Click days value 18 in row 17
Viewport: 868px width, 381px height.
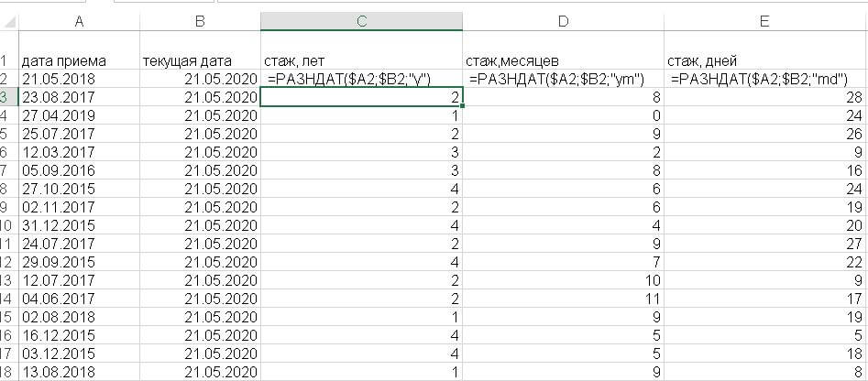point(764,354)
